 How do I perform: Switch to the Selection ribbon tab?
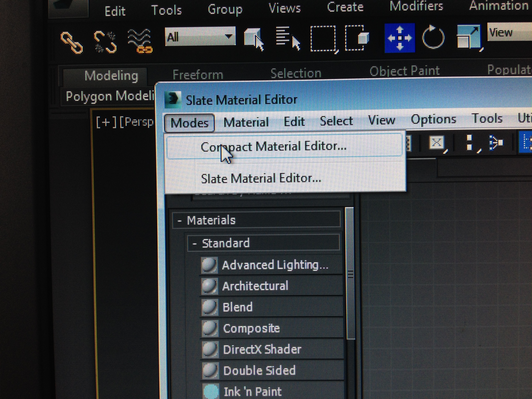coord(296,73)
